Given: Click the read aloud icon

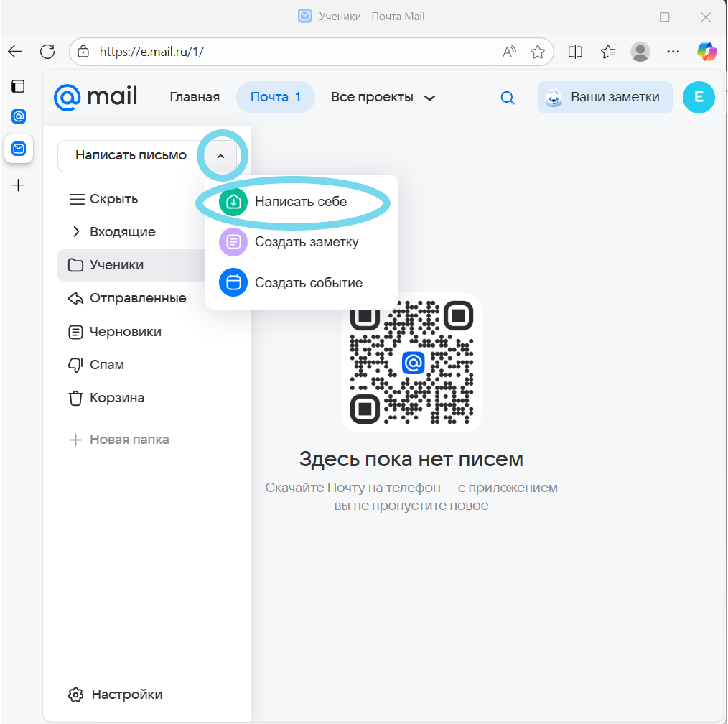Looking at the screenshot, I should tap(509, 52).
